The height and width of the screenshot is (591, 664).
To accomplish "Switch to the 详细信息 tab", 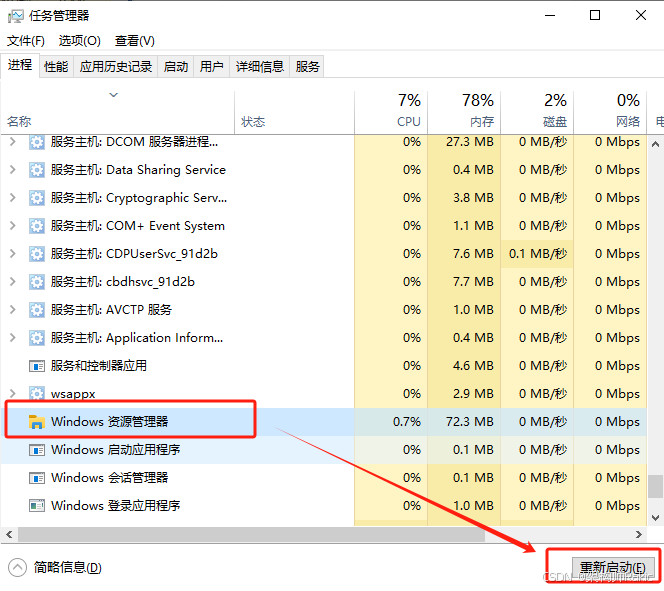I will (x=260, y=66).
